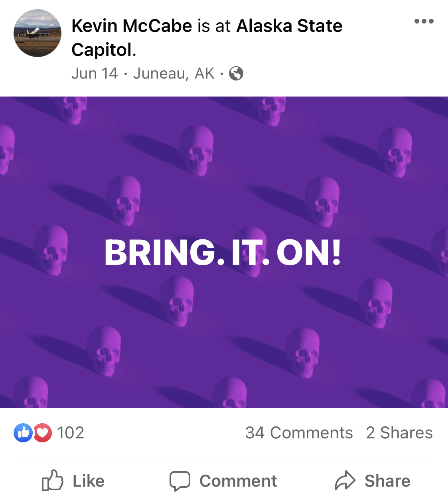View the 2 Shares list

tap(399, 433)
